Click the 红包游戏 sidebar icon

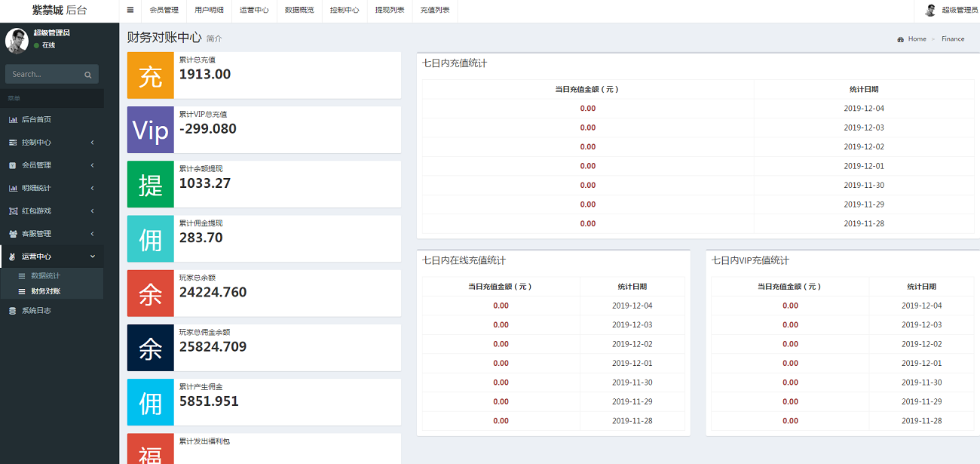[x=14, y=210]
